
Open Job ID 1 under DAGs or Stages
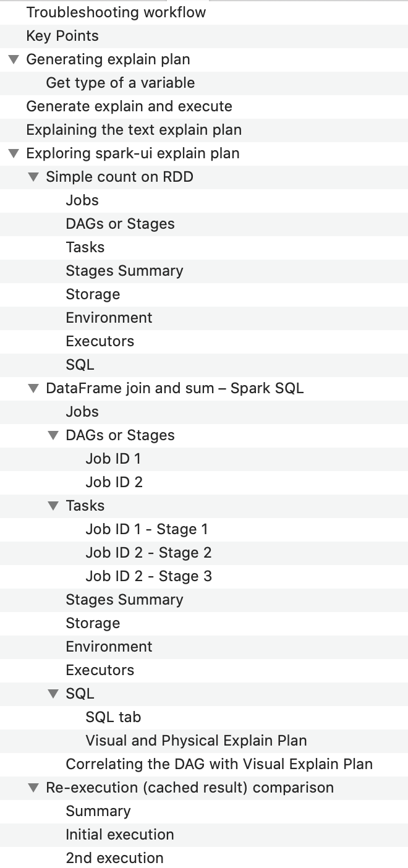pyautogui.click(x=113, y=459)
